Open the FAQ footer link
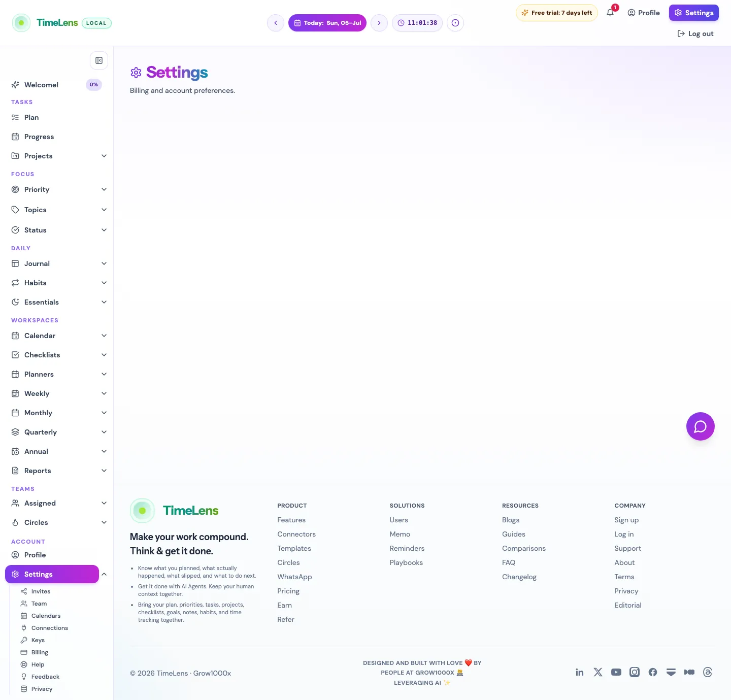731x700 pixels. point(509,562)
